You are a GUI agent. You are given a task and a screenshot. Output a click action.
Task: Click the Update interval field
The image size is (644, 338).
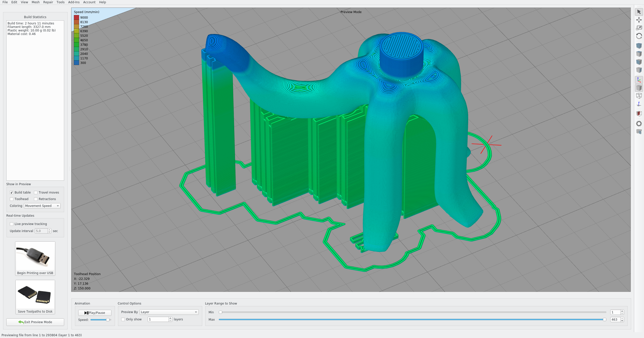[x=41, y=231]
